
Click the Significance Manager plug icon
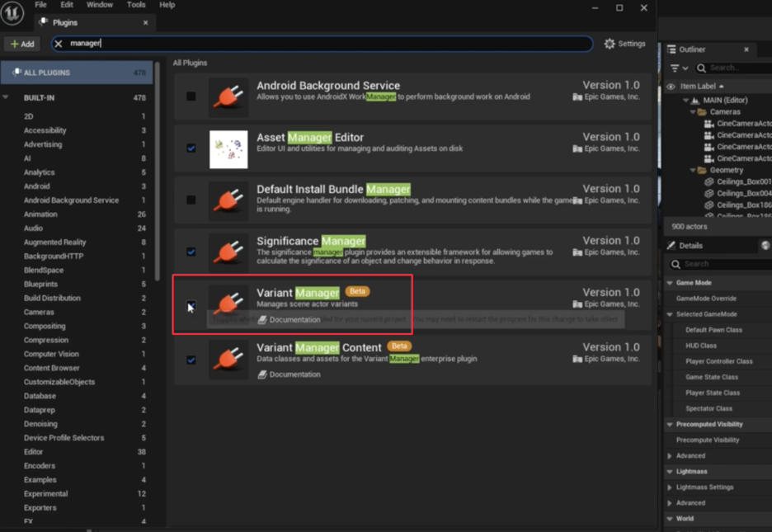click(228, 252)
